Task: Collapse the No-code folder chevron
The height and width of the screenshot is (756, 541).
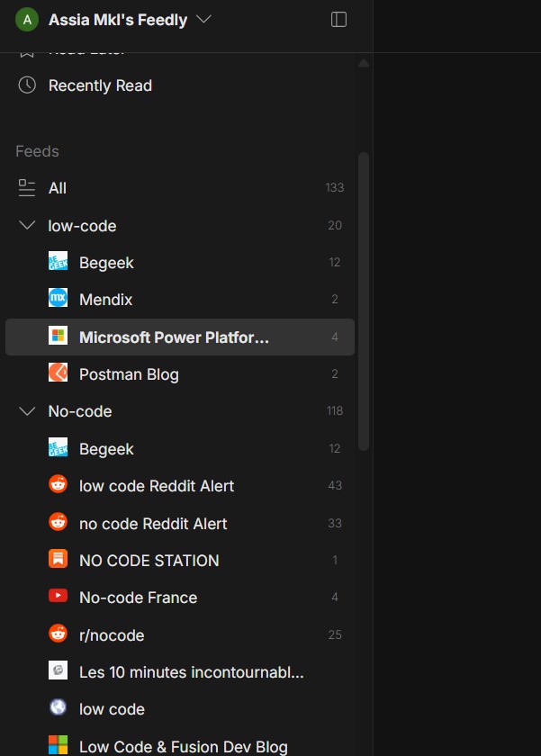Action: click(27, 410)
